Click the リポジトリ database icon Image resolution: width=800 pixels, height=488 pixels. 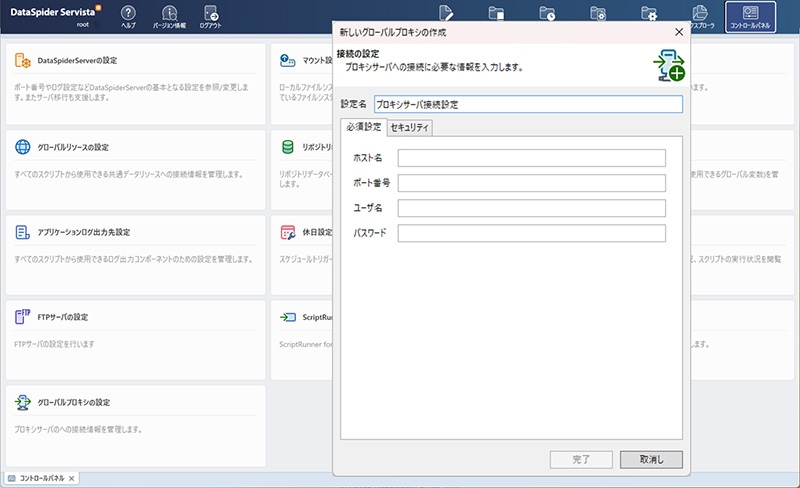(288, 147)
